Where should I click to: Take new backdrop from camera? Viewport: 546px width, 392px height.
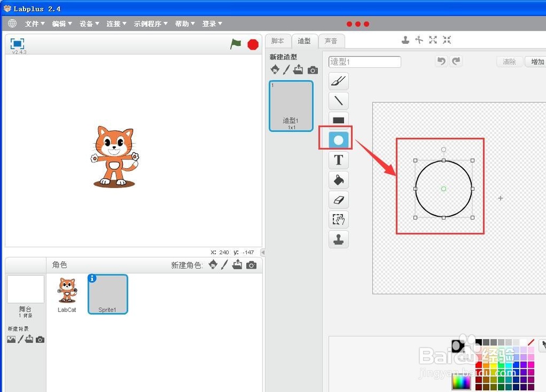coord(40,340)
